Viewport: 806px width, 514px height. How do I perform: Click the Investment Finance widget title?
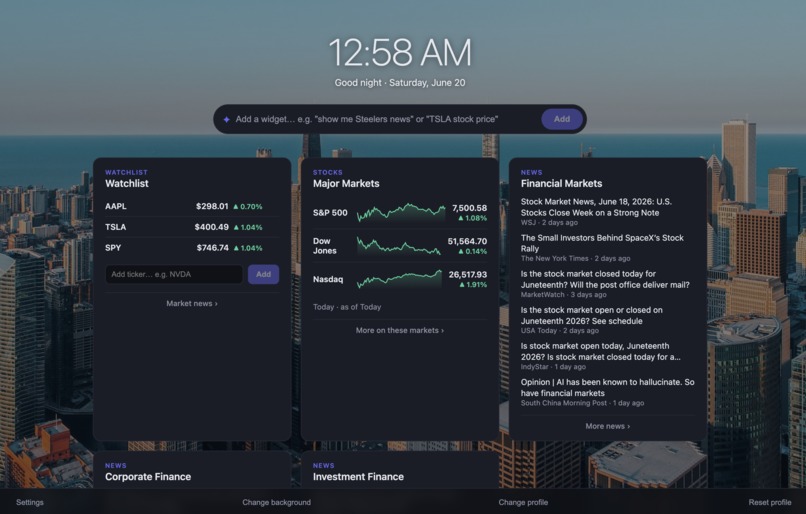click(358, 476)
